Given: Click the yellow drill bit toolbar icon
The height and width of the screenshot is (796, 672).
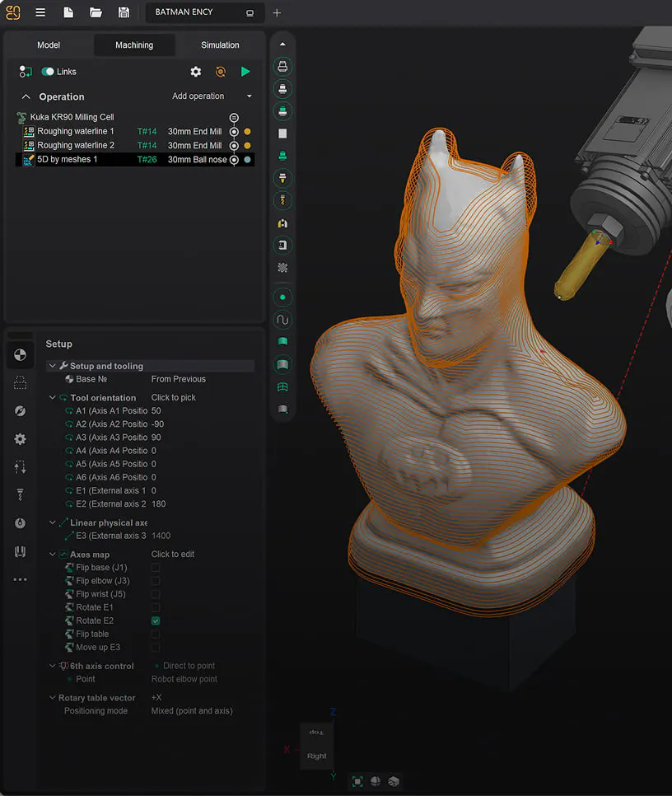Looking at the screenshot, I should [x=282, y=200].
